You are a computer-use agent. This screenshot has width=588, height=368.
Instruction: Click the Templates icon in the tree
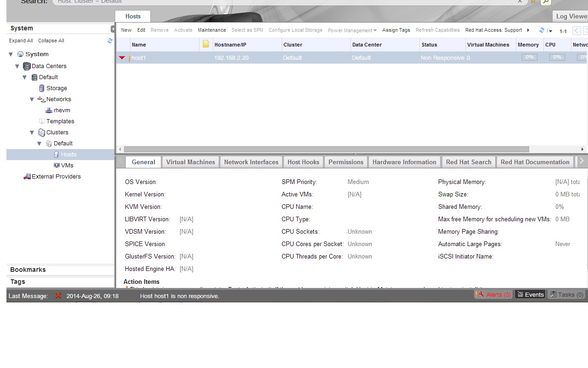point(42,121)
